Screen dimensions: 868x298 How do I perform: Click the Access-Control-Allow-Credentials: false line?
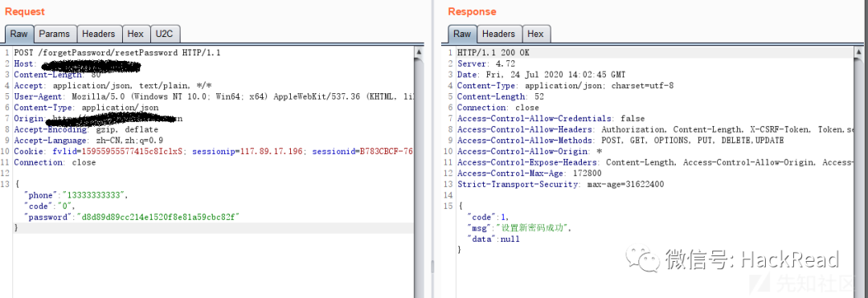point(551,118)
